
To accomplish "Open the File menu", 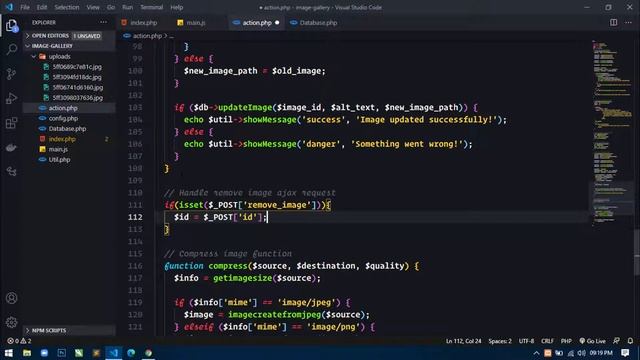I will pyautogui.click(x=25, y=7).
